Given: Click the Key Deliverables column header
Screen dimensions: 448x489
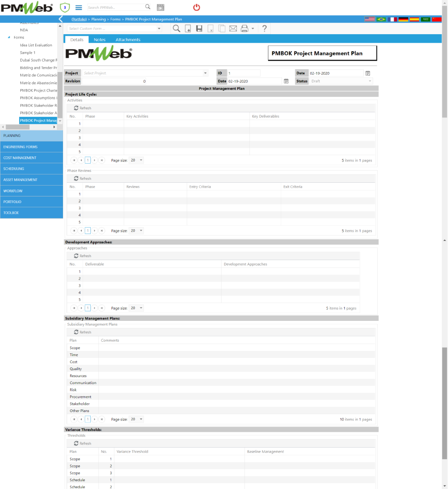Looking at the screenshot, I should 266,117.
